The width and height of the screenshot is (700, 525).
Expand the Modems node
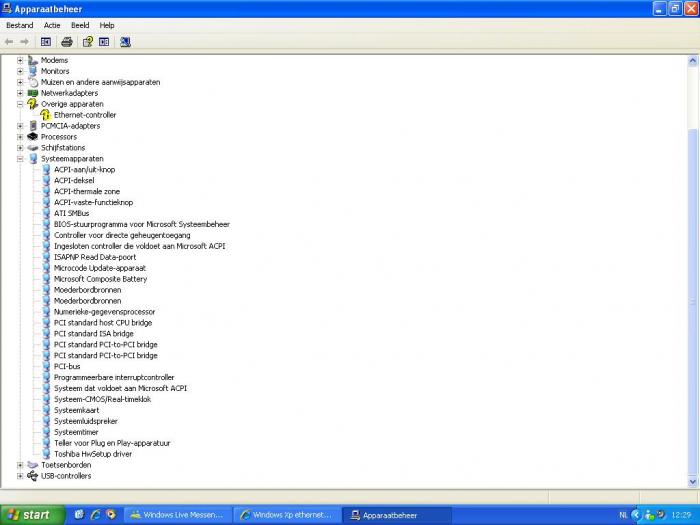coord(20,60)
